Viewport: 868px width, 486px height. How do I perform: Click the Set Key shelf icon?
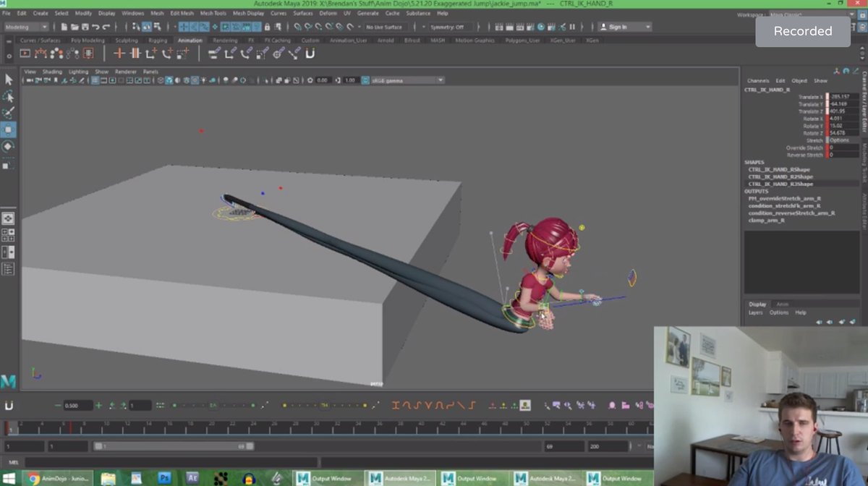point(120,53)
